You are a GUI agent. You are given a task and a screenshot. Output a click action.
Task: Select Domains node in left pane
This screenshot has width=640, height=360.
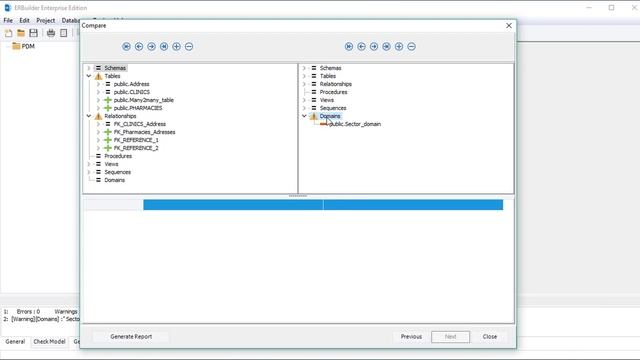(115, 180)
